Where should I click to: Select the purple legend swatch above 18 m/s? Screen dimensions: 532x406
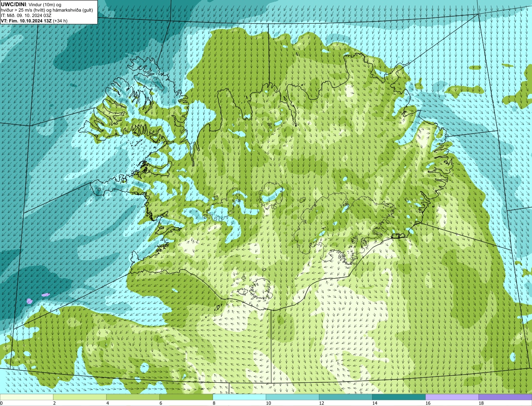click(505, 397)
